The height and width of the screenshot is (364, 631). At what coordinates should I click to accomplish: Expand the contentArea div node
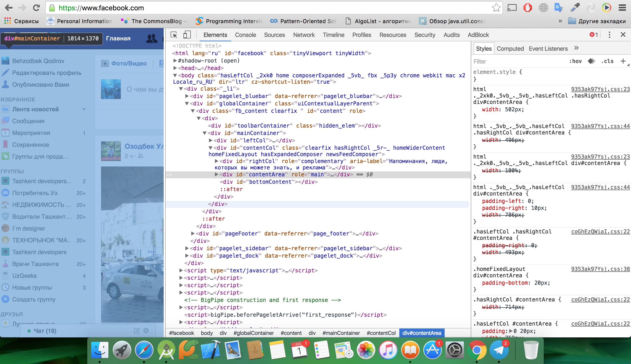(x=217, y=175)
